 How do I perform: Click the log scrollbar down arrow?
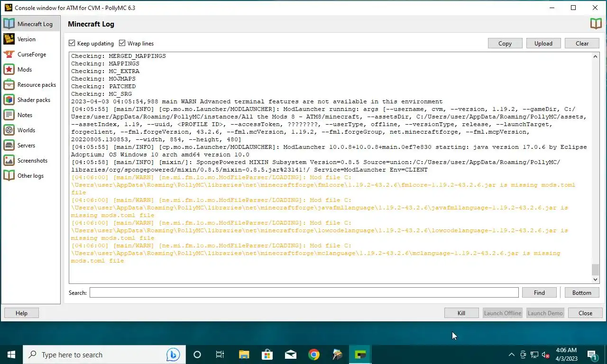coord(595,280)
